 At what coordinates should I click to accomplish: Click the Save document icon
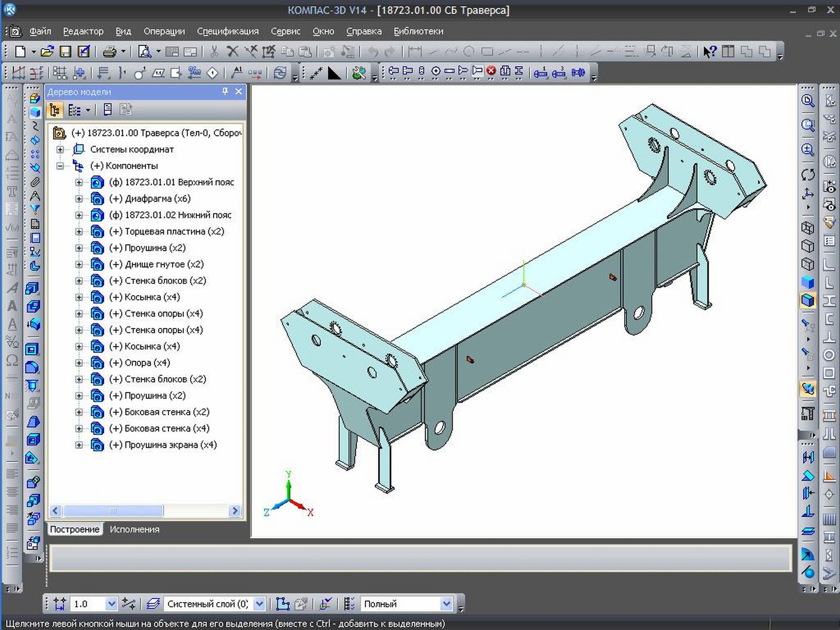point(65,51)
